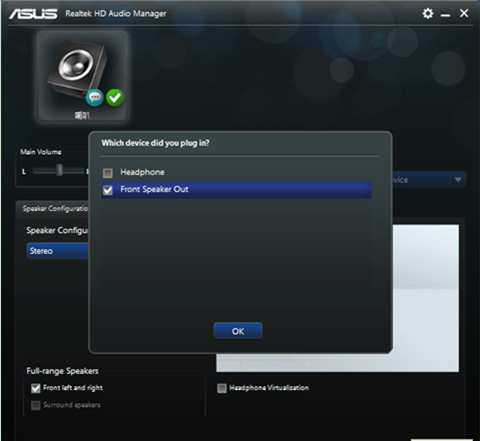Open the Stereo speaker configuration dropdown
480x441 pixels.
tap(58, 251)
